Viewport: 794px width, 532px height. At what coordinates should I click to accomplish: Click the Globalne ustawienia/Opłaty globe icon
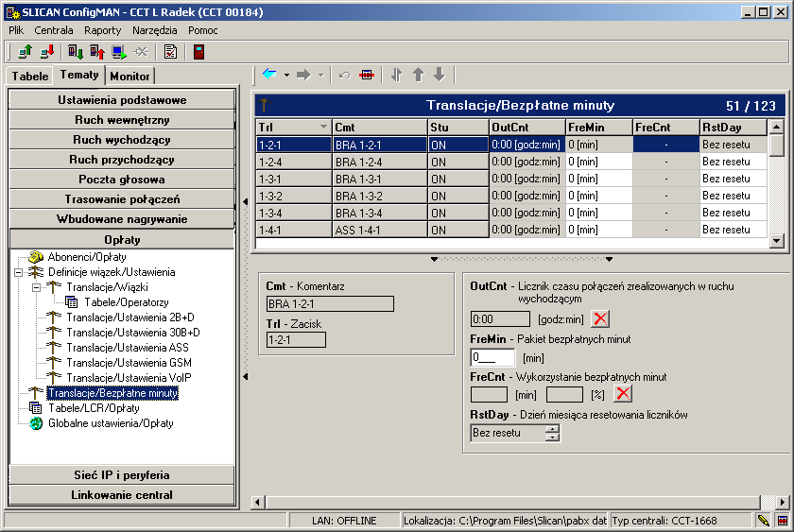(36, 423)
